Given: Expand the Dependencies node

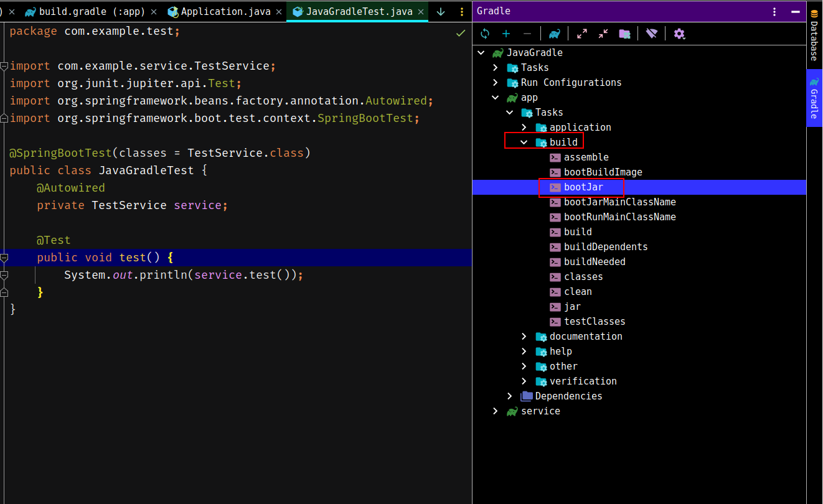Looking at the screenshot, I should [x=510, y=396].
